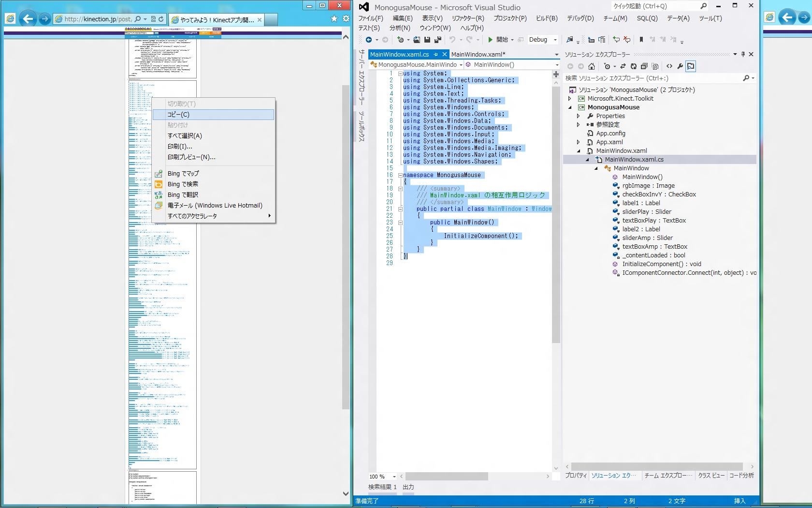This screenshot has width=812, height=508.
Task: Click the bookmark toggle toolbar icon
Action: pos(641,40)
